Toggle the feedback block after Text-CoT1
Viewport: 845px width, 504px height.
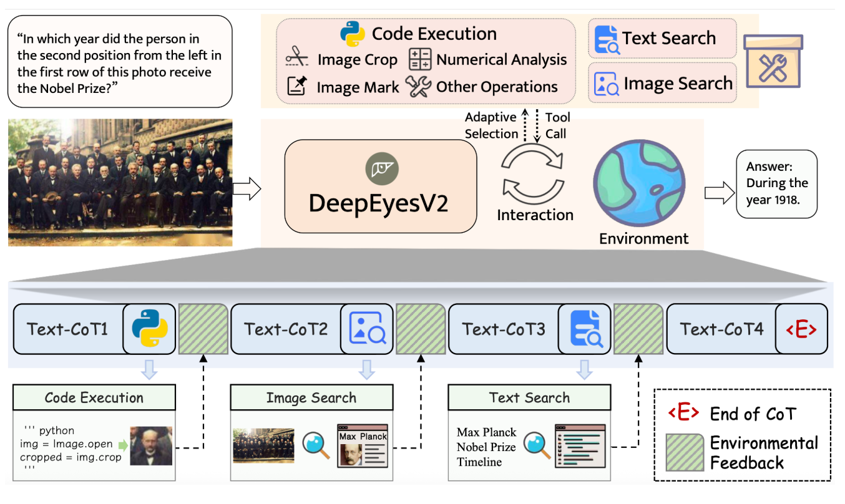coord(203,329)
